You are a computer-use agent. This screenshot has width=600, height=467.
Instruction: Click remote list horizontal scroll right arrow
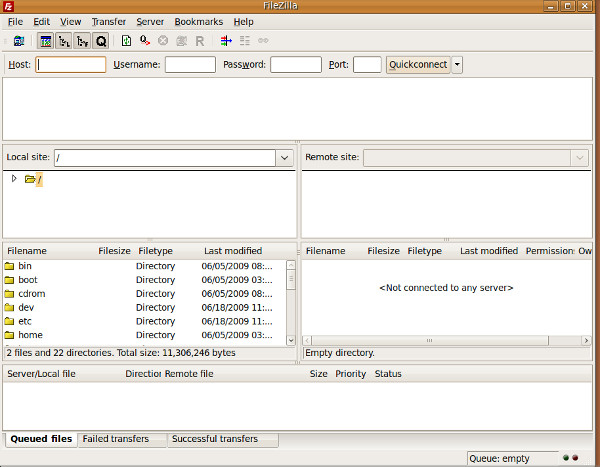click(586, 340)
